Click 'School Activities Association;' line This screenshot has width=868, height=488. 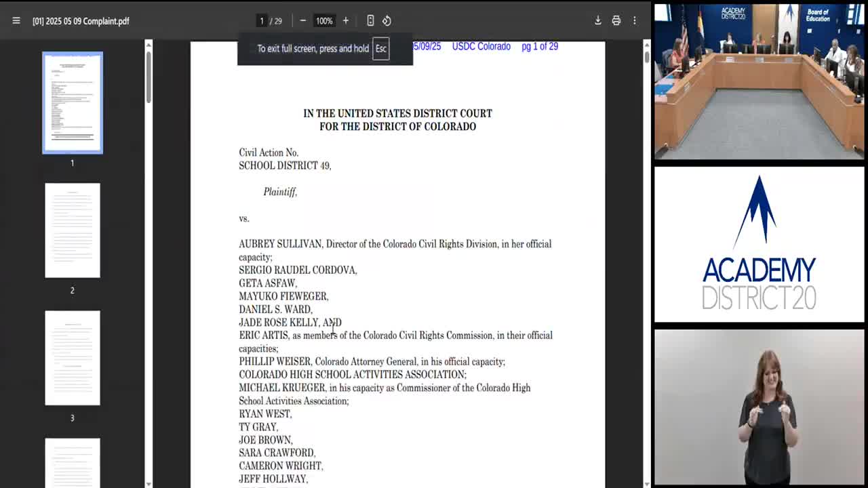(294, 401)
